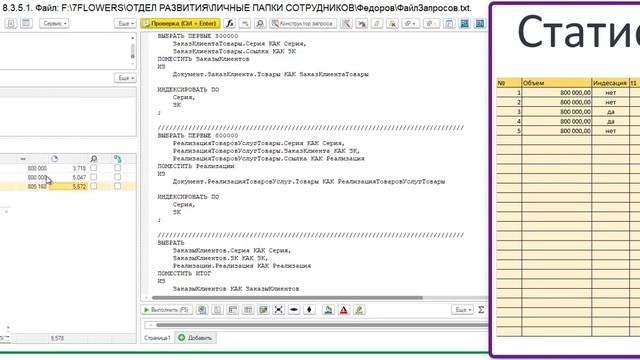Click the second window icon in top left toolbar
The width and height of the screenshot is (640, 360).
click(x=26, y=24)
